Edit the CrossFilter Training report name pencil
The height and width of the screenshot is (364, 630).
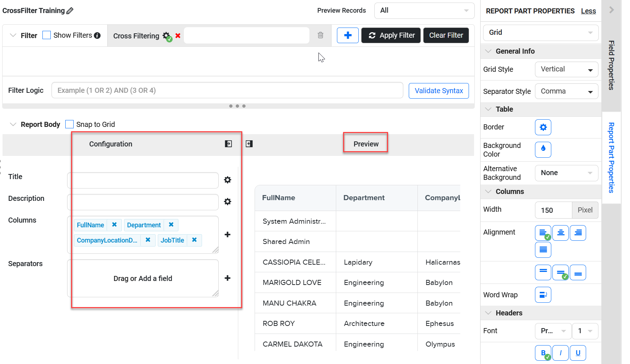point(70,11)
